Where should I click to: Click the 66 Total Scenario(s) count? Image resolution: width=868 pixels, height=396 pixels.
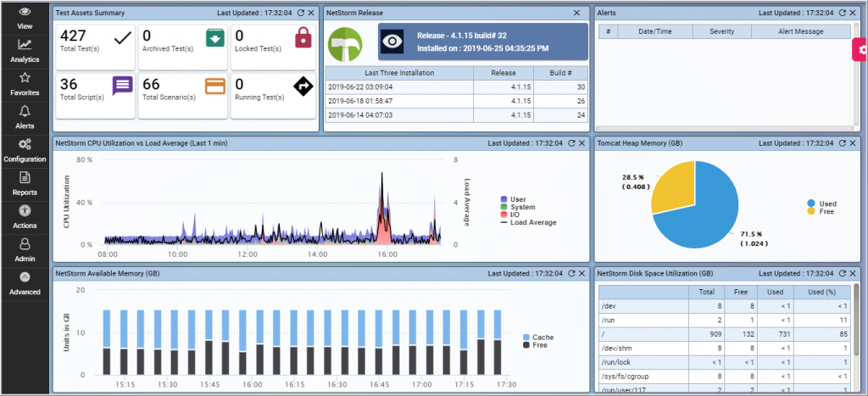pyautogui.click(x=151, y=84)
